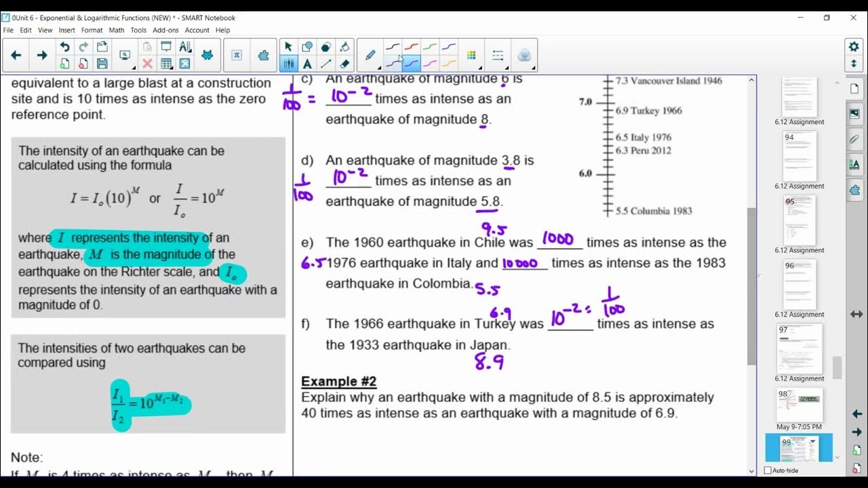Image resolution: width=868 pixels, height=488 pixels.
Task: Save the notebook with the floppy disk icon
Action: (x=102, y=64)
